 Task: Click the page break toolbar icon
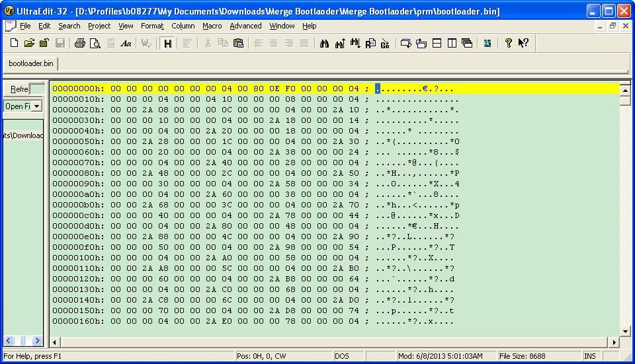coord(110,43)
